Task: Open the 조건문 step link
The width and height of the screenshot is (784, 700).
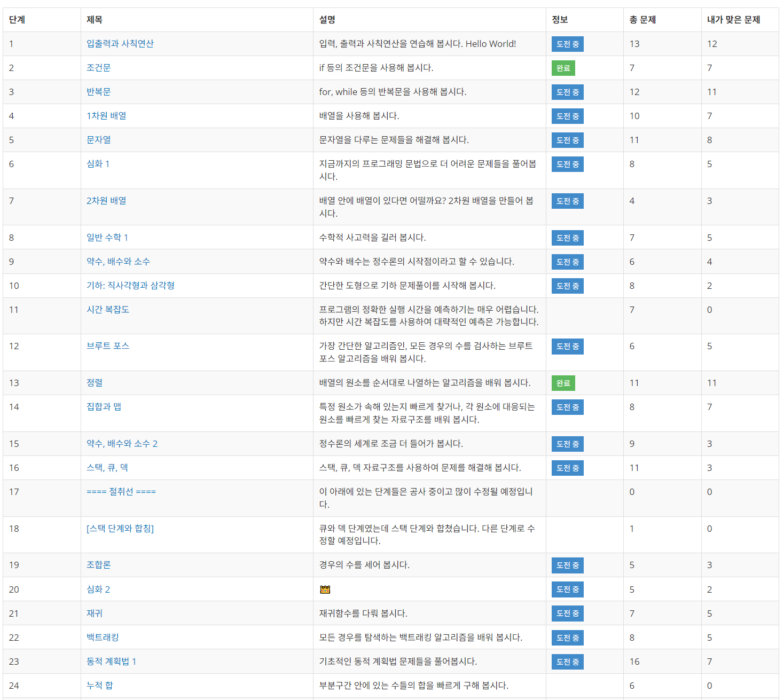Action: 99,68
